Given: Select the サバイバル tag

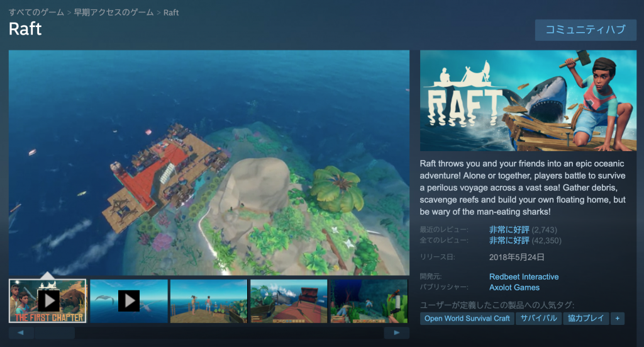Looking at the screenshot, I should pos(538,318).
